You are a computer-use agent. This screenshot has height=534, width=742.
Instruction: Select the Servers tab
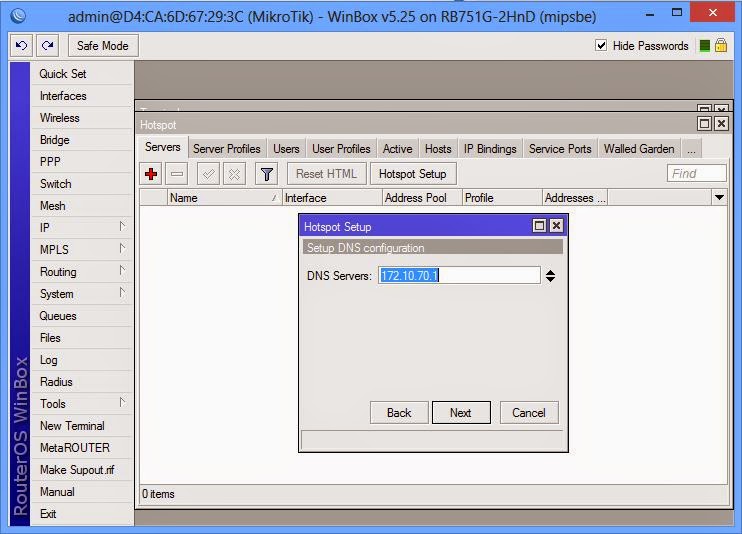(x=163, y=147)
